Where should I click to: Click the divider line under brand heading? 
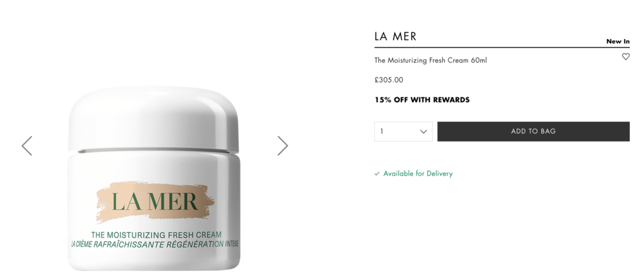point(502,47)
